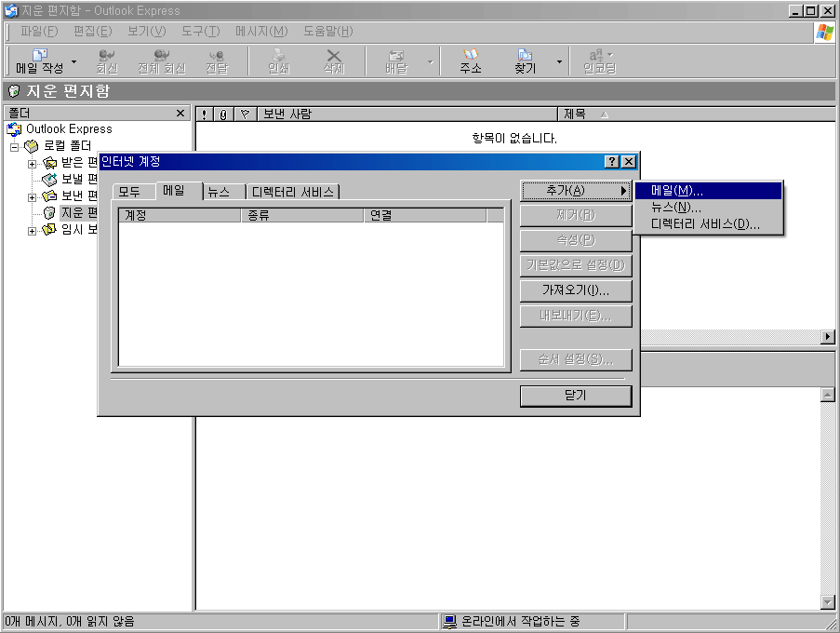
Task: Sort messages by 제목 column
Action: click(x=697, y=114)
